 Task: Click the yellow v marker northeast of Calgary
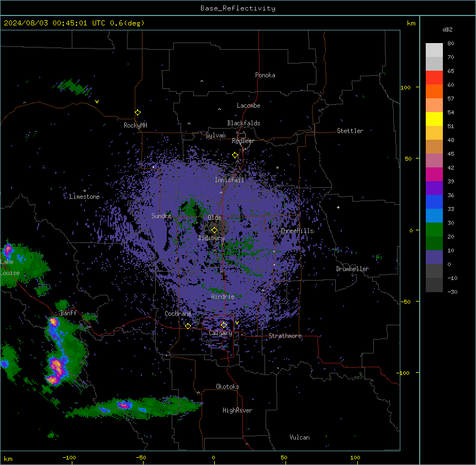(237, 323)
